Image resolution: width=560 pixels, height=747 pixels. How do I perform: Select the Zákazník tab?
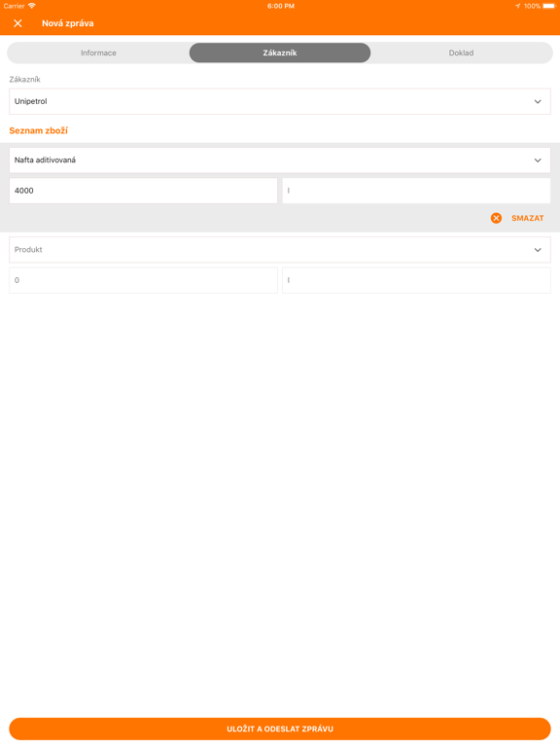280,53
